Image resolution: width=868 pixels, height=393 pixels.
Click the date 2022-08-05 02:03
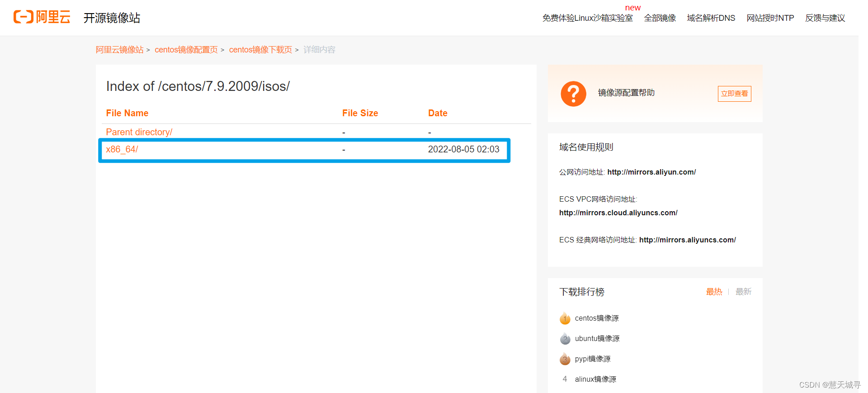pos(463,149)
